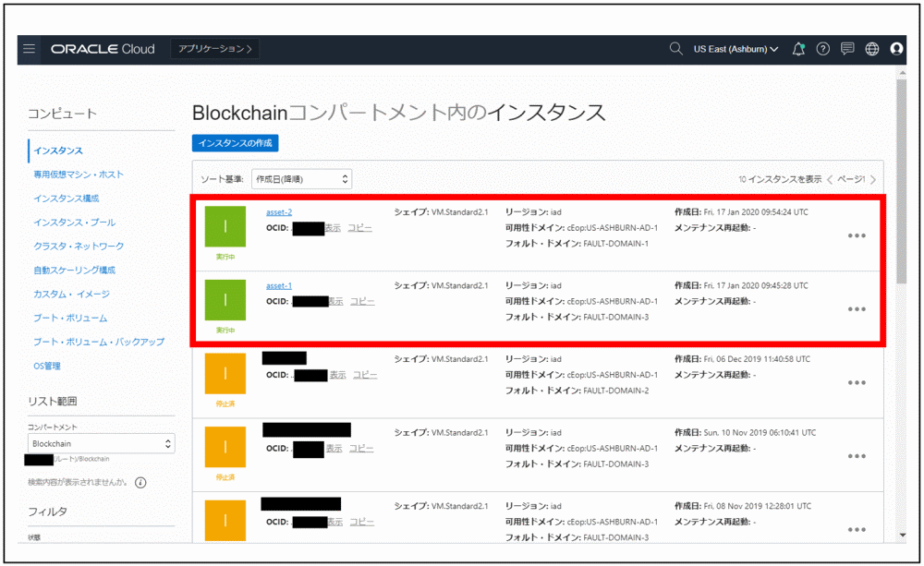Select カスタム・イメージ menu item

click(x=71, y=294)
